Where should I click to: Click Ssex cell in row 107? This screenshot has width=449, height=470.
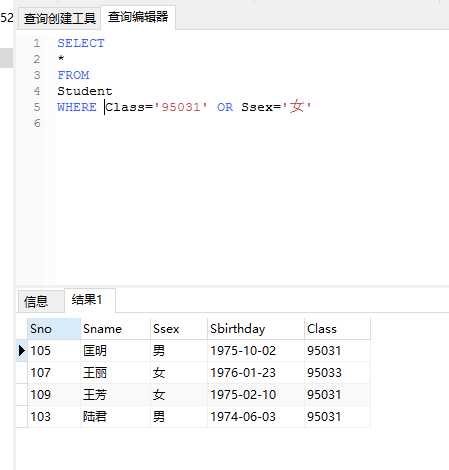179,373
